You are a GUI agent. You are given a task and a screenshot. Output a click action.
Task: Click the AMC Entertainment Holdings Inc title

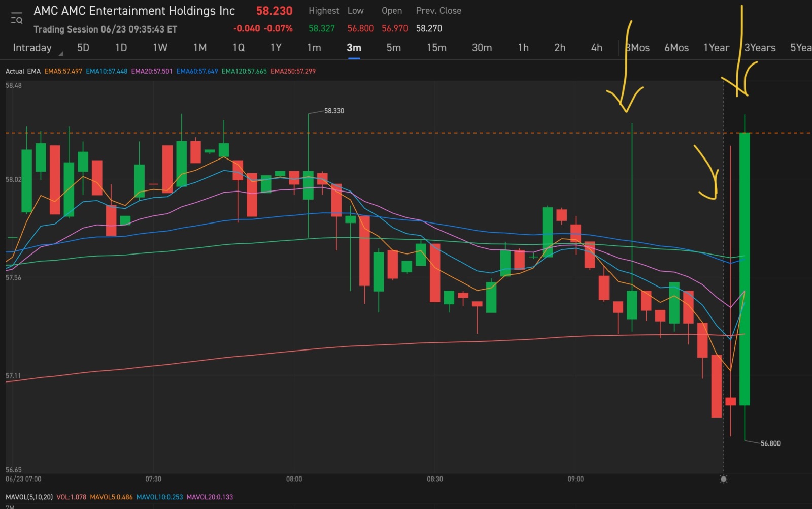point(134,11)
